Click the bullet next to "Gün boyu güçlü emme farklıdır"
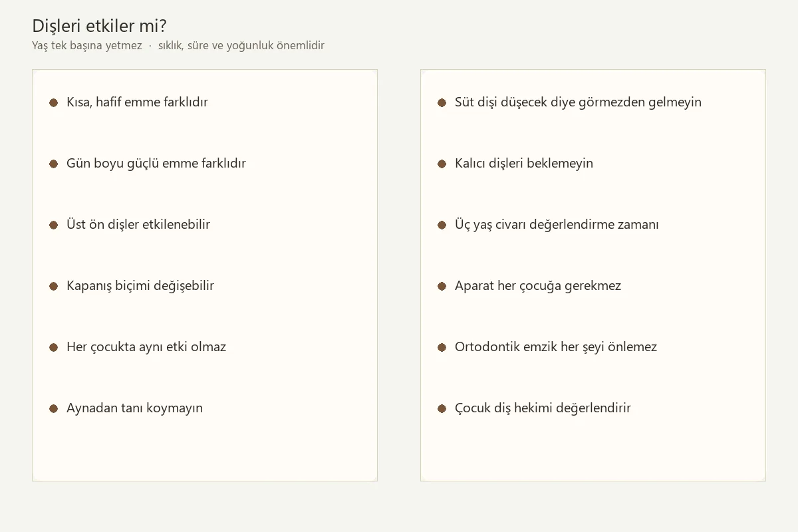798x532 pixels. [54, 164]
